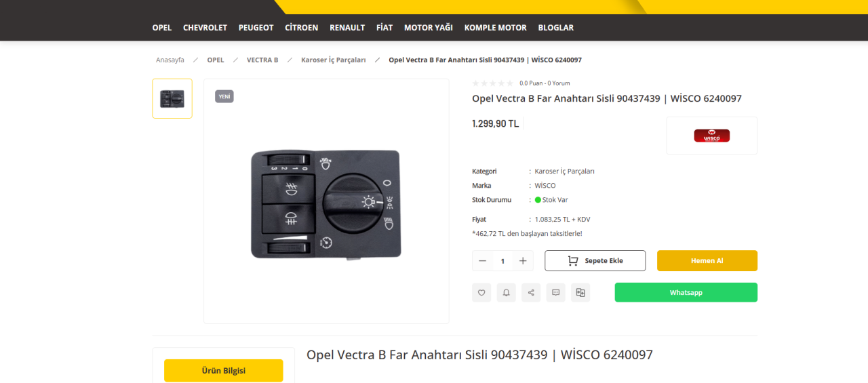Screen dimensions: 868x383
Task: Open the Ürün Bilgisi tab
Action: click(224, 371)
